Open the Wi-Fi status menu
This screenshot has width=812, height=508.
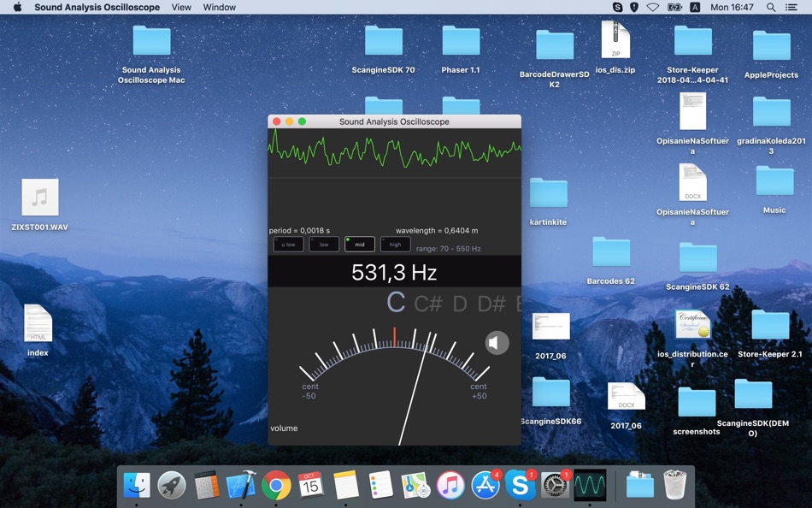coord(653,7)
